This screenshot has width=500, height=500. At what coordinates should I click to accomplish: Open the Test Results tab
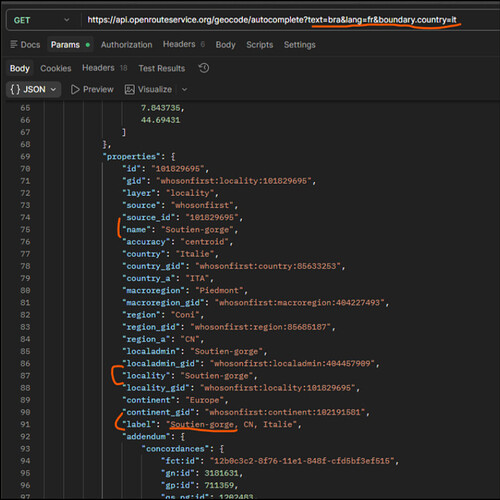pos(162,68)
